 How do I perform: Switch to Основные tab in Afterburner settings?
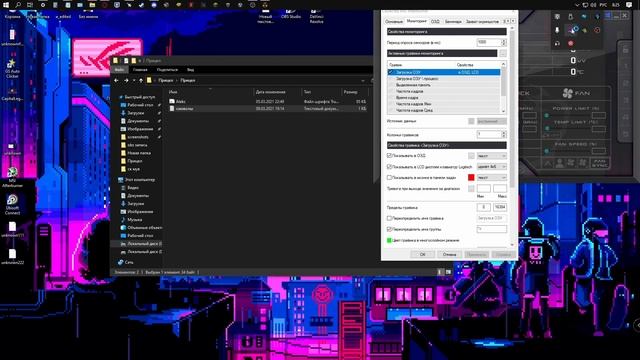coord(394,21)
